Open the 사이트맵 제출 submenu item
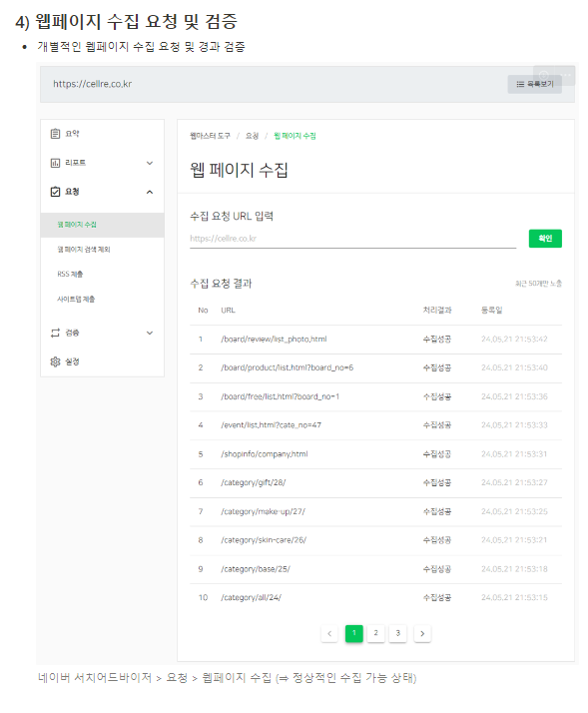The width and height of the screenshot is (588, 713). click(76, 299)
